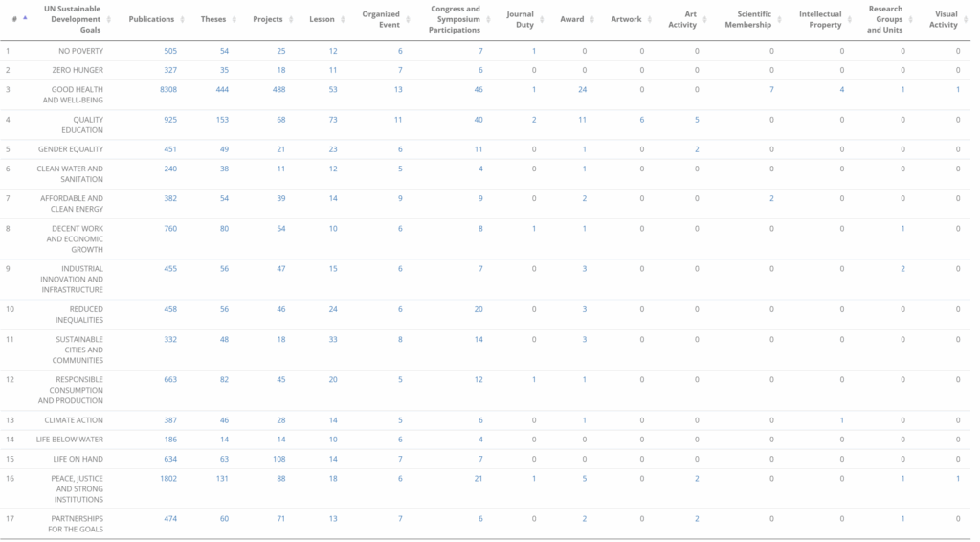Toggle the # column sort arrow

tap(25, 18)
